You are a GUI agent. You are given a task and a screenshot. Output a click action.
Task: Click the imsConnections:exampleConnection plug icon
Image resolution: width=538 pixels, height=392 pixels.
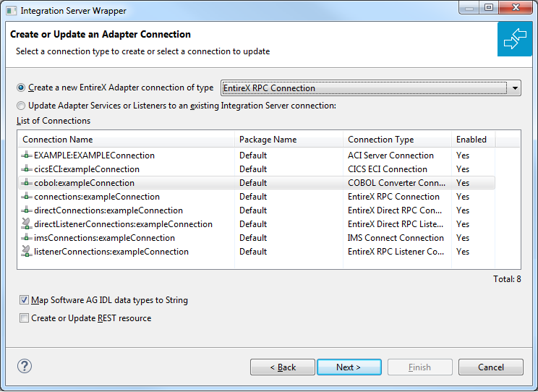tap(27, 238)
